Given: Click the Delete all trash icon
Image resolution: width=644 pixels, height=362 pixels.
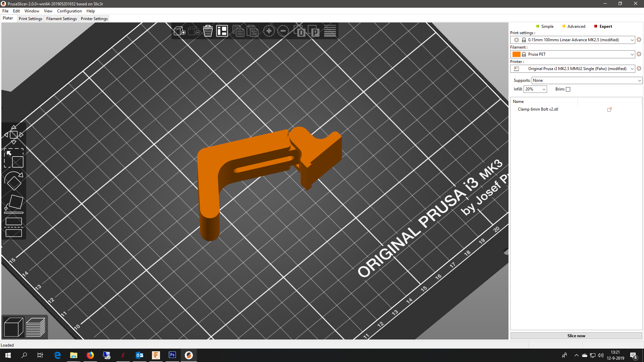Looking at the screenshot, I should point(208,31).
